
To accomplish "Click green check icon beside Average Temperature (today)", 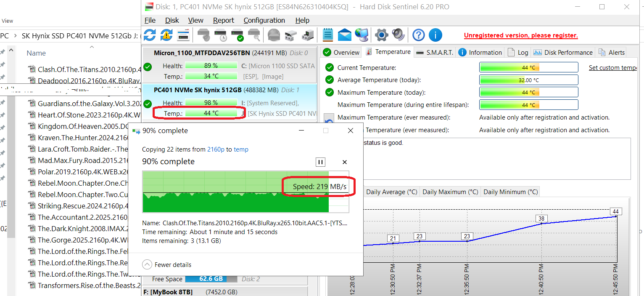I will point(330,80).
